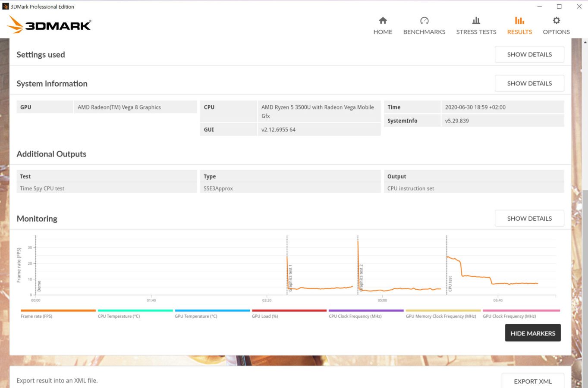Select the STRESS TESTS label
Image resolution: width=588 pixels, height=388 pixels.
(x=476, y=32)
